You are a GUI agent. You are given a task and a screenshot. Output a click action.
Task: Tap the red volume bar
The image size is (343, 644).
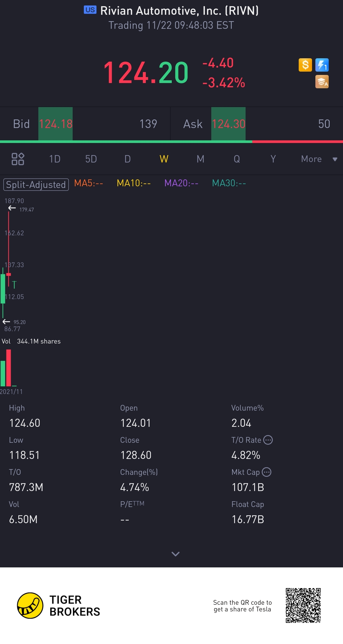click(9, 368)
